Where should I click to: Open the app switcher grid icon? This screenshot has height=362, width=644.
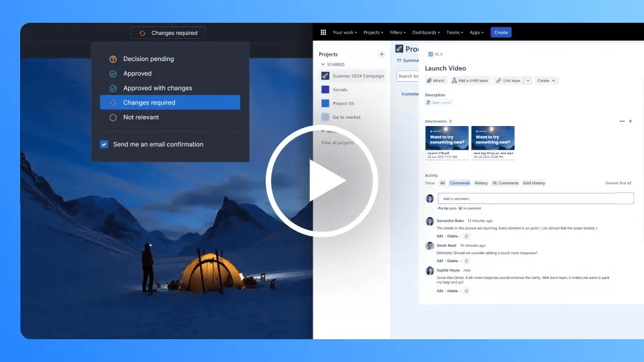pos(323,32)
